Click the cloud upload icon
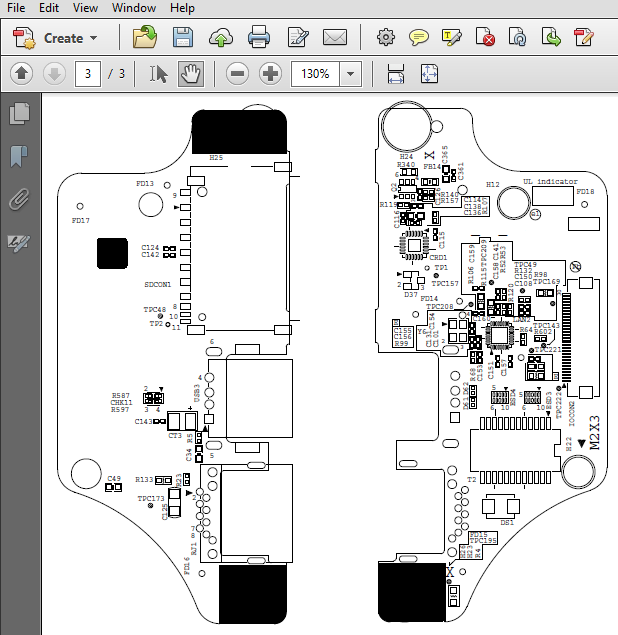The height and width of the screenshot is (635, 618). 221,38
